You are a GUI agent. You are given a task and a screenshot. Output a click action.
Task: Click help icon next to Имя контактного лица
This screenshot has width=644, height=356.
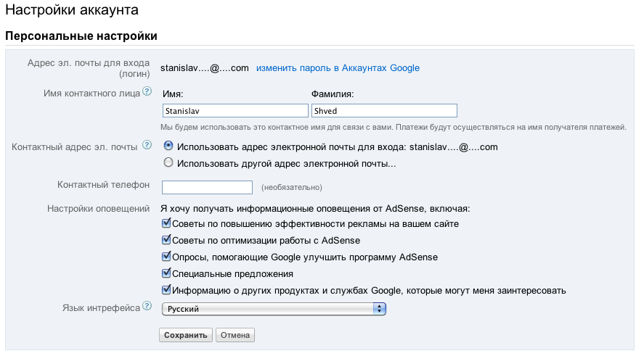tap(147, 91)
